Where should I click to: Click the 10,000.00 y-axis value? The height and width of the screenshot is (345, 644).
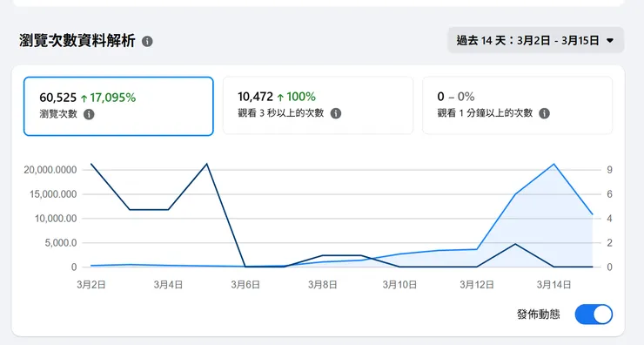[x=56, y=219]
